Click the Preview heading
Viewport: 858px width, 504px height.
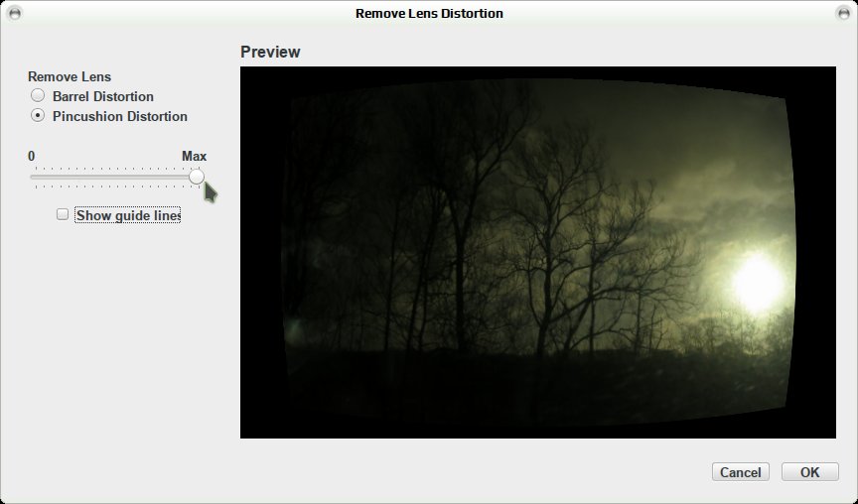[x=270, y=52]
